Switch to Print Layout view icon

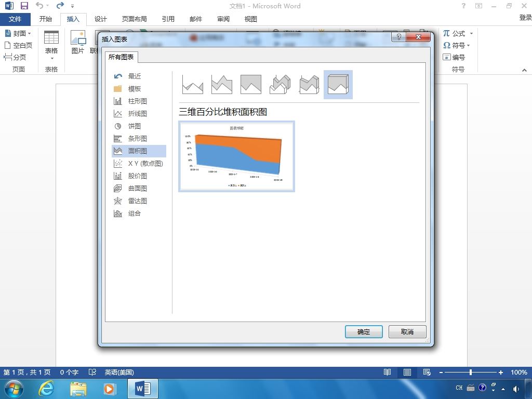click(407, 372)
